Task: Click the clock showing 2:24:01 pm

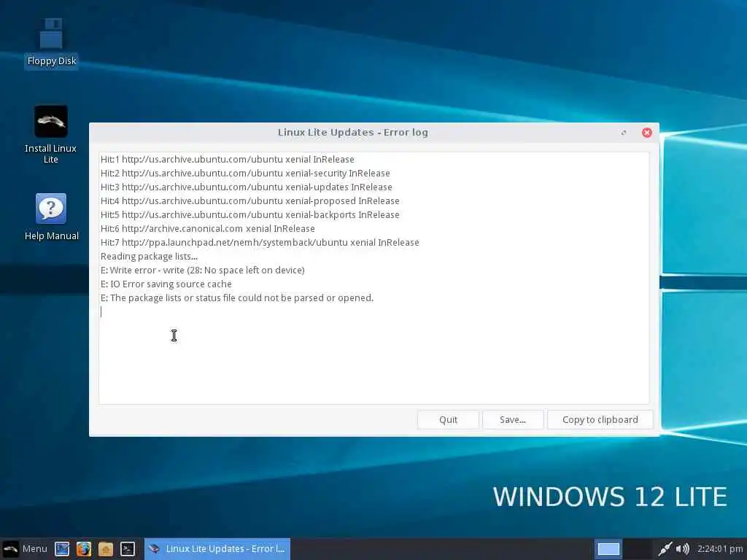Action: point(720,548)
